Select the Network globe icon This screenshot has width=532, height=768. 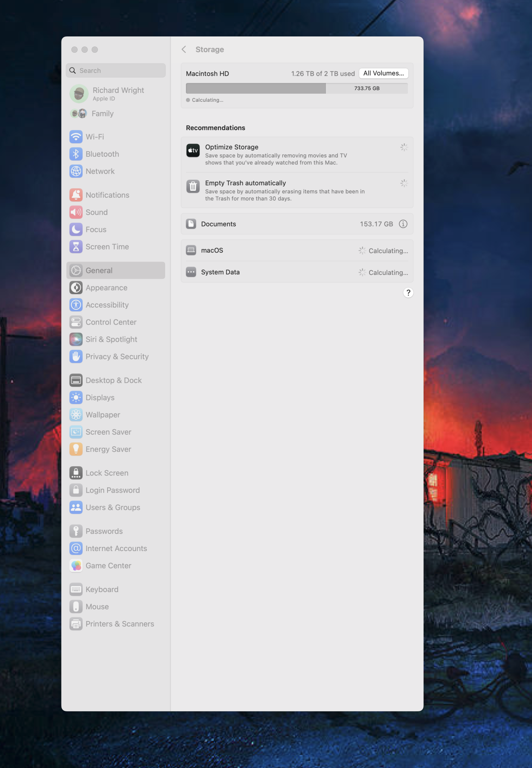pos(76,171)
